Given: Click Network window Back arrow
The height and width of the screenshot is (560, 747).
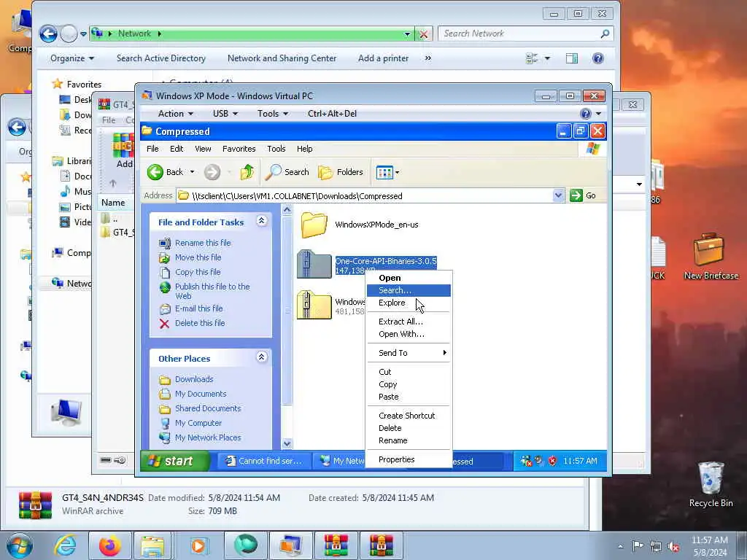Looking at the screenshot, I should coord(48,34).
